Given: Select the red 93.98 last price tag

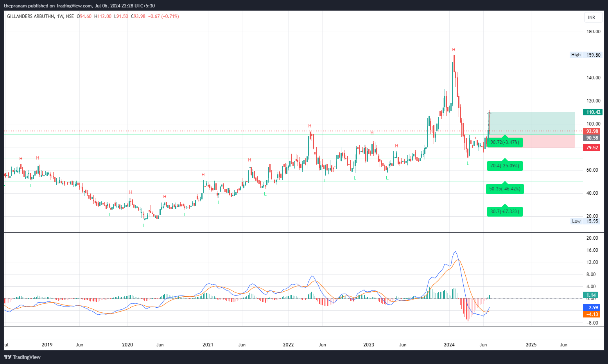Looking at the screenshot, I should point(592,131).
